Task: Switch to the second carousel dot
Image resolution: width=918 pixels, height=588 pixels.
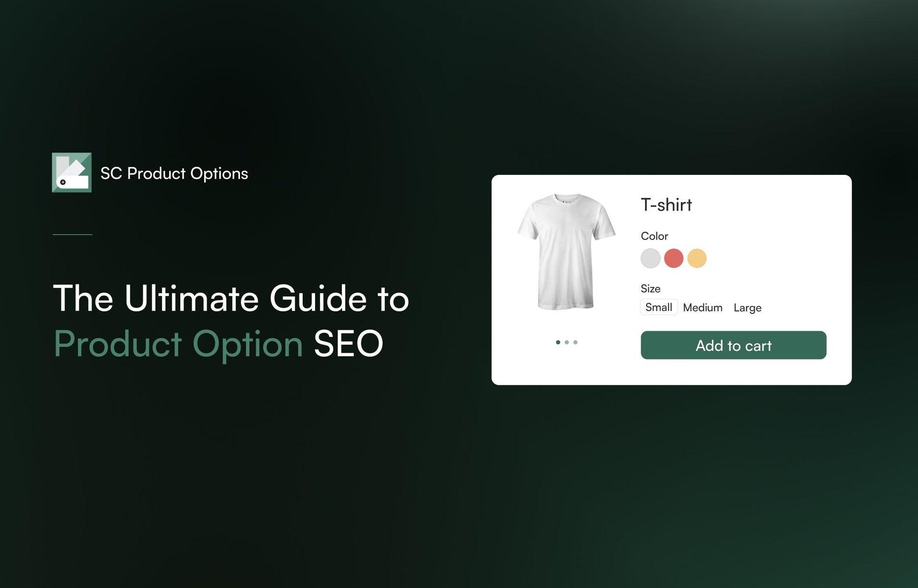Action: coord(567,342)
